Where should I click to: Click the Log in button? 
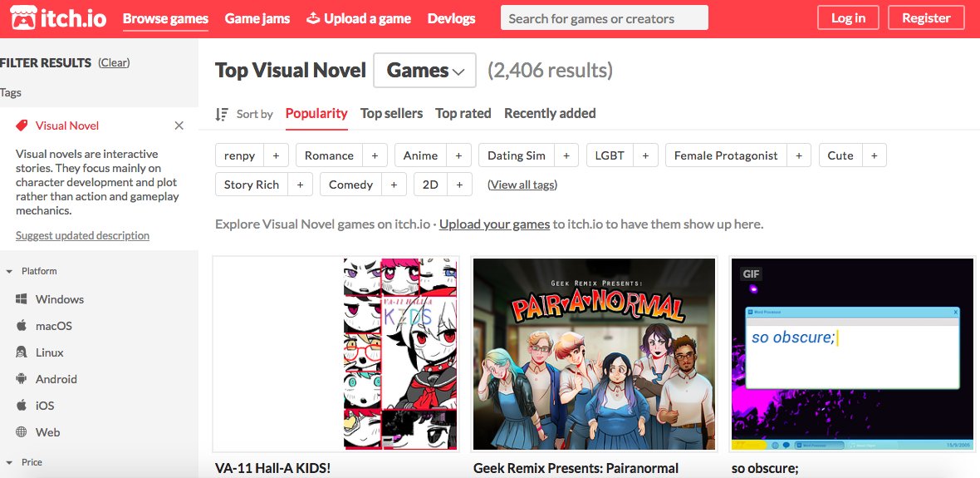click(848, 17)
